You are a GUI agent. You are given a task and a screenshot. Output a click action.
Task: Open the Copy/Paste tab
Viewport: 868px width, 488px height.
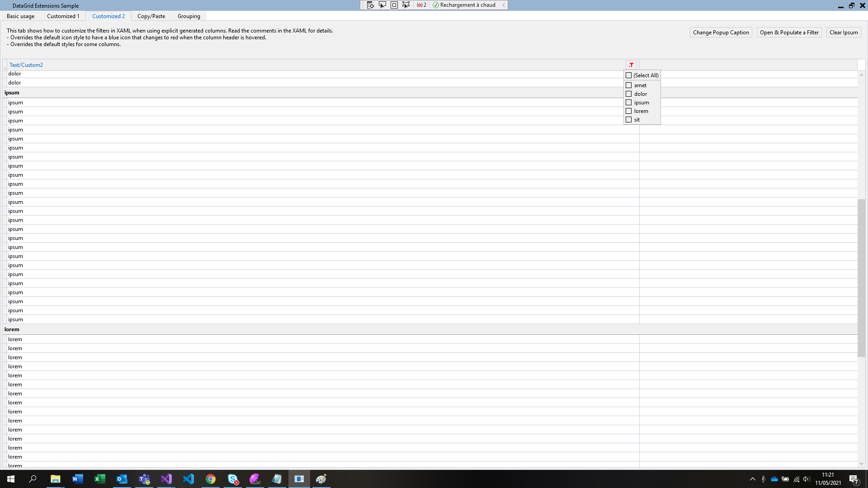151,16
